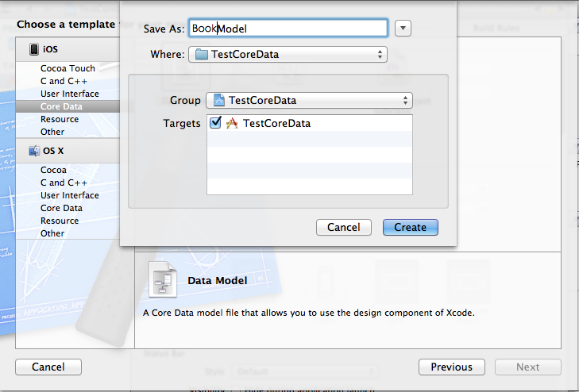579x392 pixels.
Task: Cancel the save sheet dialog
Action: [x=344, y=227]
